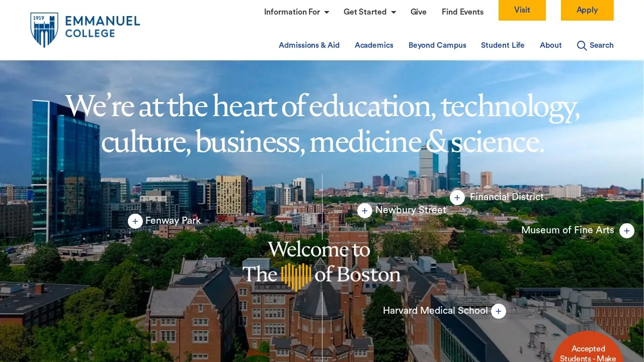Open the About menu

[x=551, y=45]
